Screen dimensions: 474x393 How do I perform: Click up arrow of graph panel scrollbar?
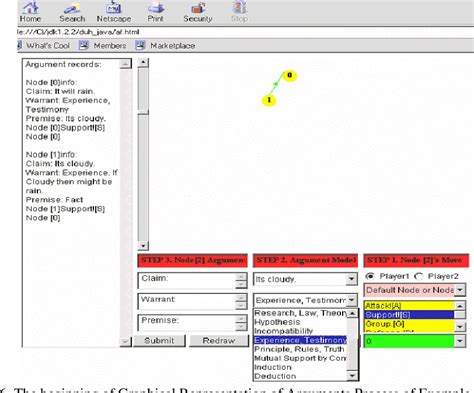(x=143, y=62)
